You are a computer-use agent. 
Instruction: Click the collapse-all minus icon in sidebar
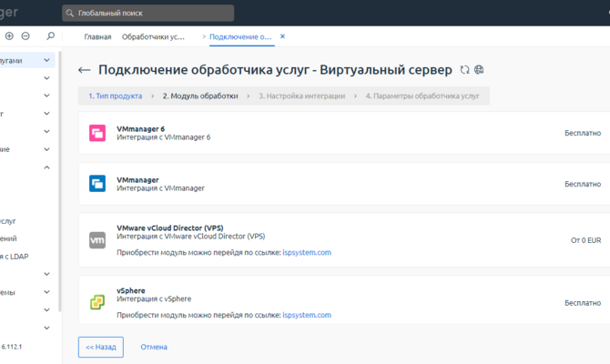tap(25, 36)
